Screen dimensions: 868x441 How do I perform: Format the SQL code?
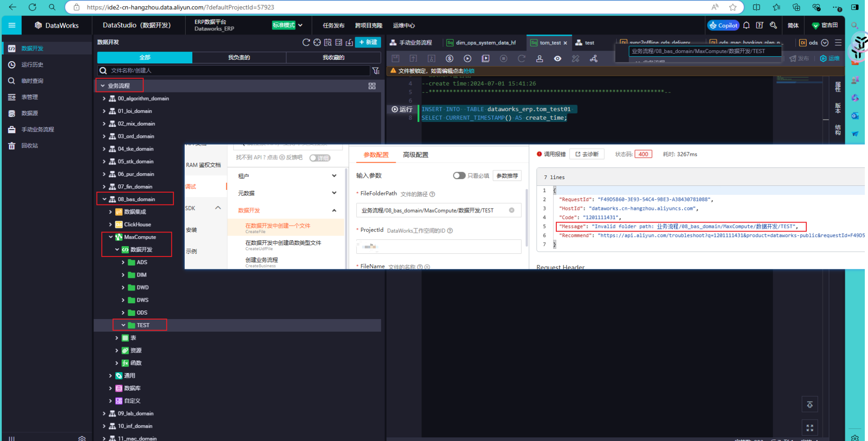[575, 58]
